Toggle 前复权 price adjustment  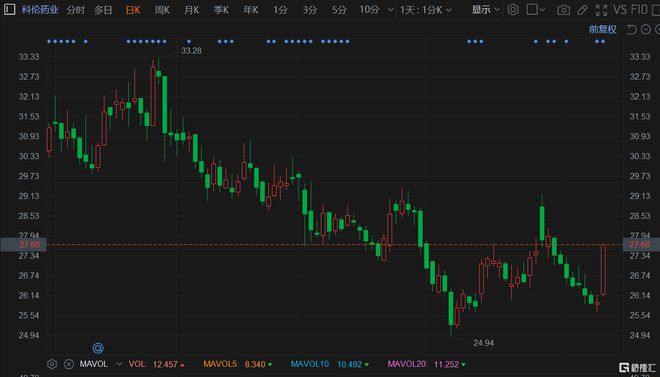(x=603, y=29)
